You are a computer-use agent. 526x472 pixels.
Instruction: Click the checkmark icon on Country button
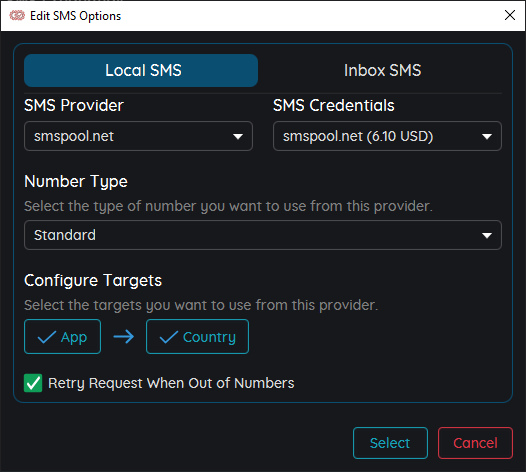pos(169,337)
